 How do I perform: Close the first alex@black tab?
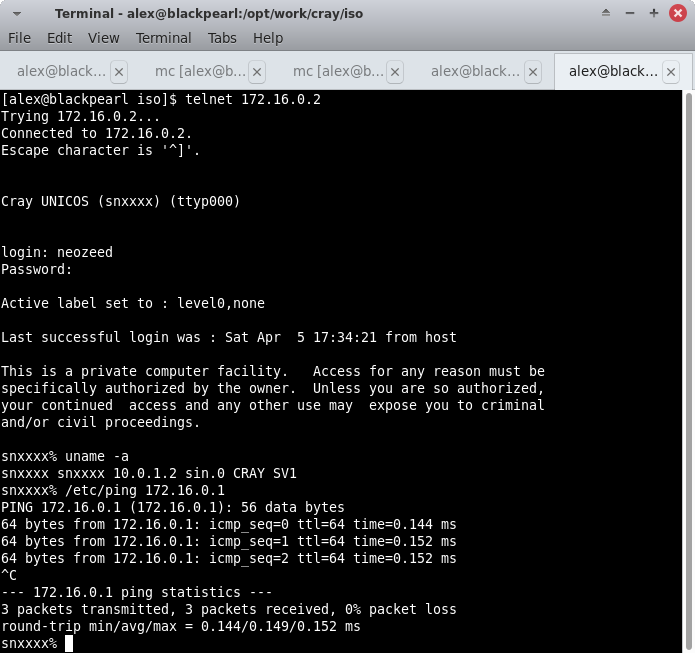click(x=119, y=72)
